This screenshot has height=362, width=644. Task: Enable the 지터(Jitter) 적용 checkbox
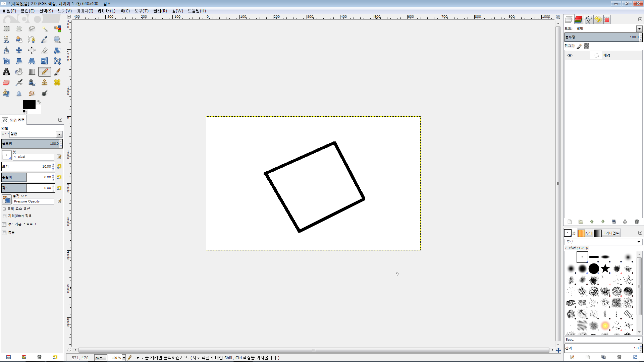(4, 216)
